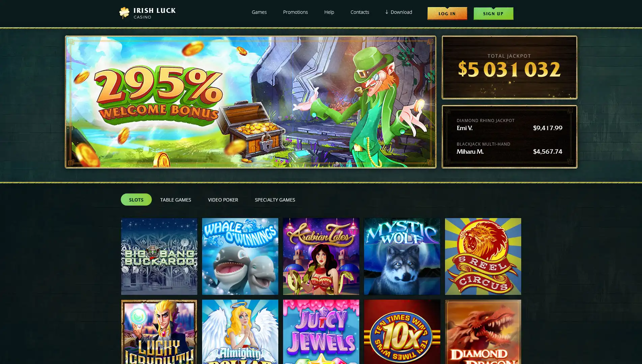Select the Specialty Games tab
Viewport: 642px width, 364px height.
click(275, 200)
